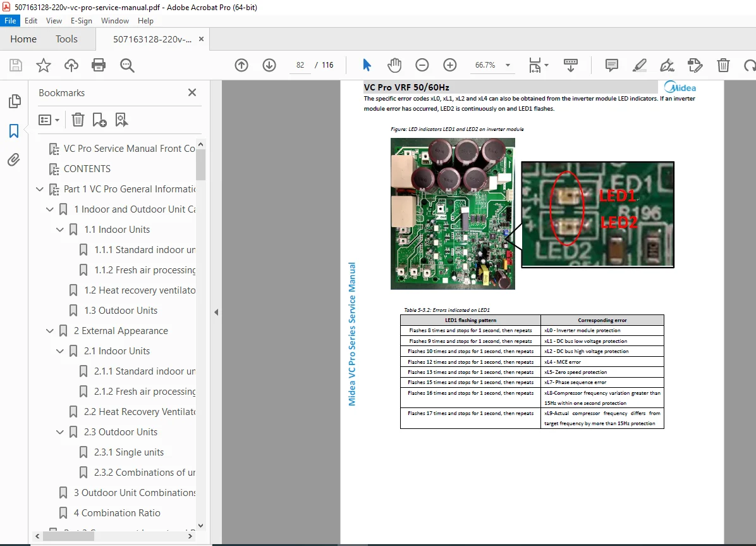Jump to CONTENTS bookmark
This screenshot has width=756, height=546.
click(x=87, y=169)
